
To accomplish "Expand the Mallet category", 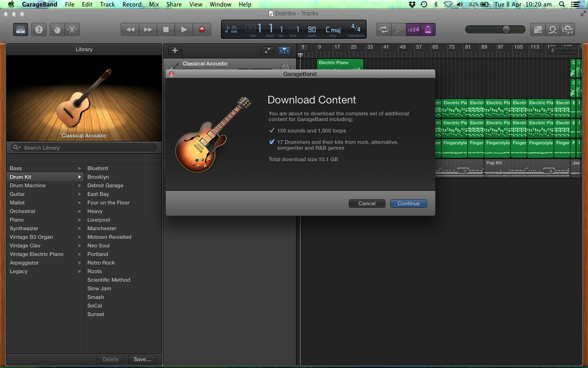I will (x=80, y=203).
